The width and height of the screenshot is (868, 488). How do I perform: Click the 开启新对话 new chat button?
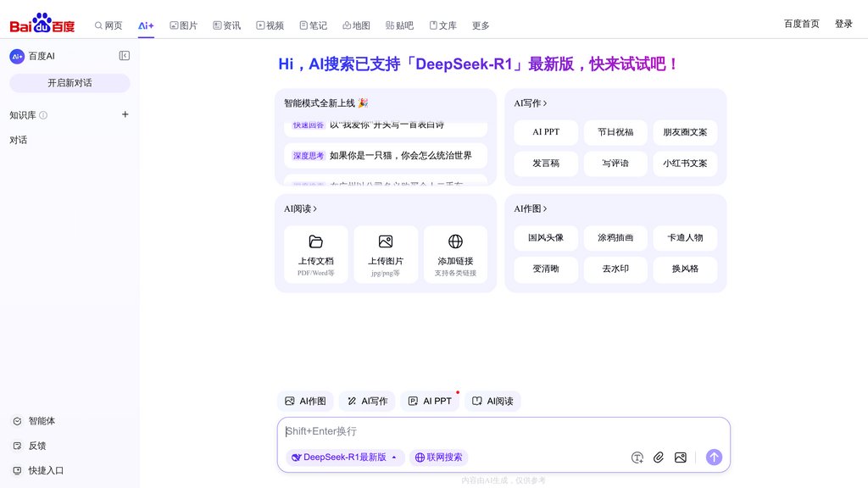point(69,82)
